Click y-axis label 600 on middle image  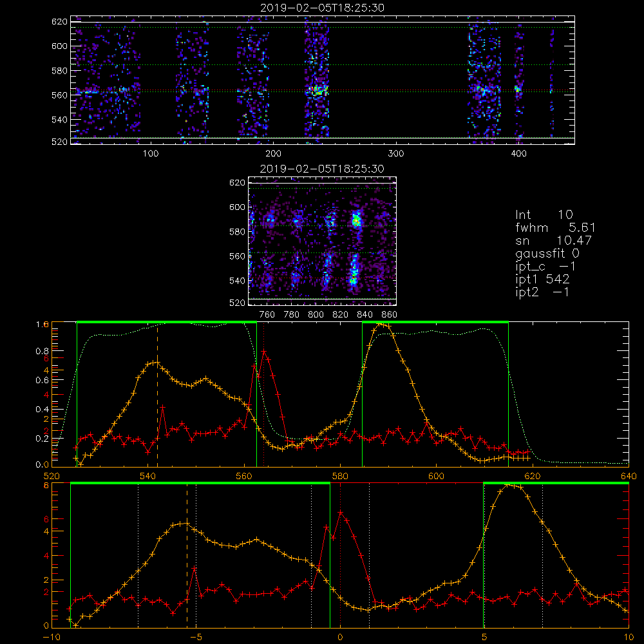[237, 207]
